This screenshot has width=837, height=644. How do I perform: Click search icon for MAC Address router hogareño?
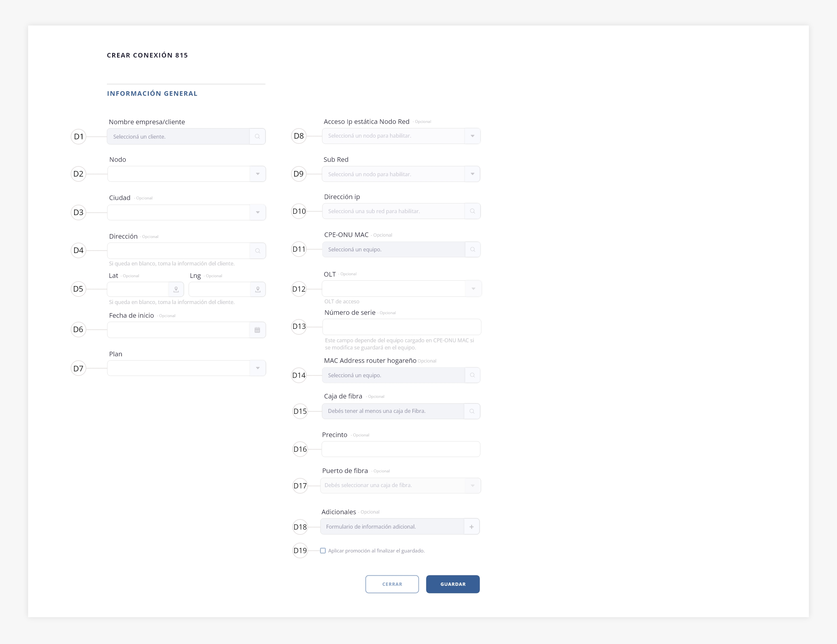coord(472,375)
